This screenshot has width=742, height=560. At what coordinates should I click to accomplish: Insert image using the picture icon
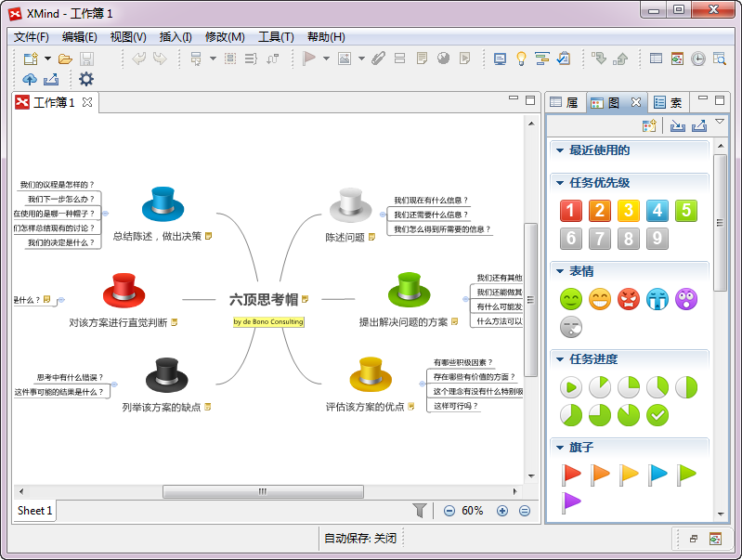point(345,59)
